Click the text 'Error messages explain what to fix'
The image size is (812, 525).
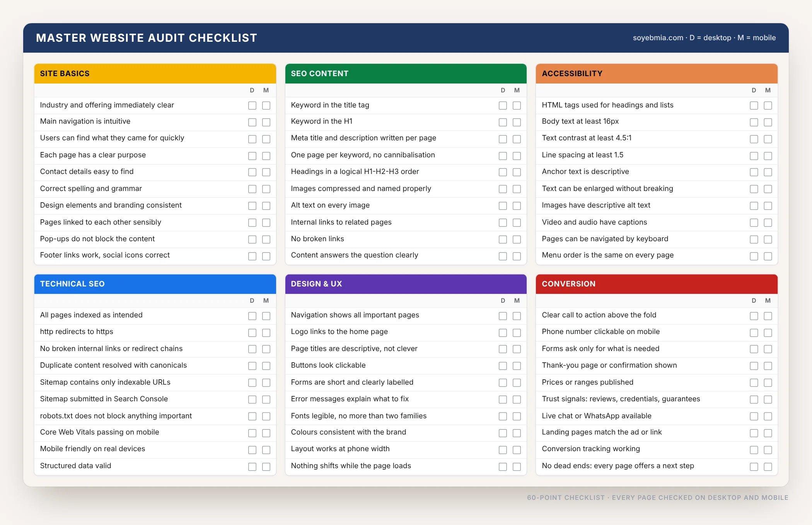(x=350, y=399)
